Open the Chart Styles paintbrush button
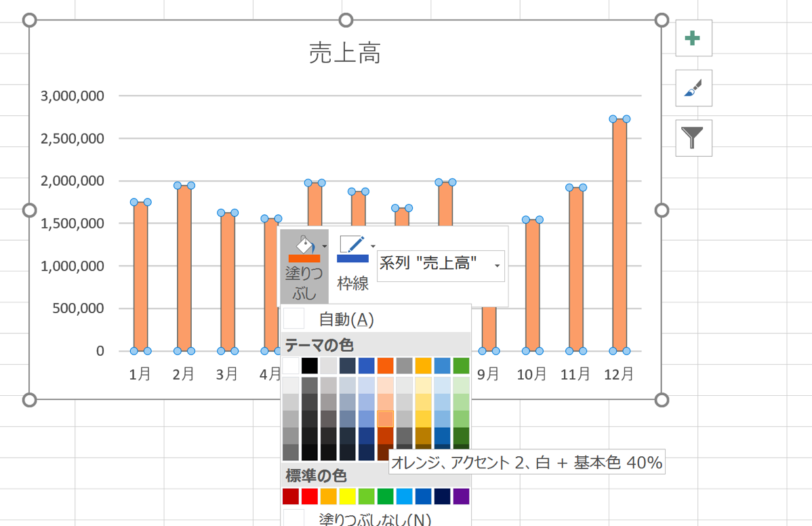This screenshot has width=812, height=526. click(693, 88)
